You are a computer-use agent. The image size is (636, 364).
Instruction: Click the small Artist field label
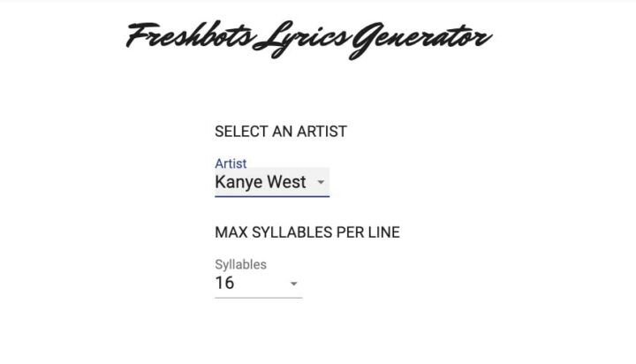231,163
